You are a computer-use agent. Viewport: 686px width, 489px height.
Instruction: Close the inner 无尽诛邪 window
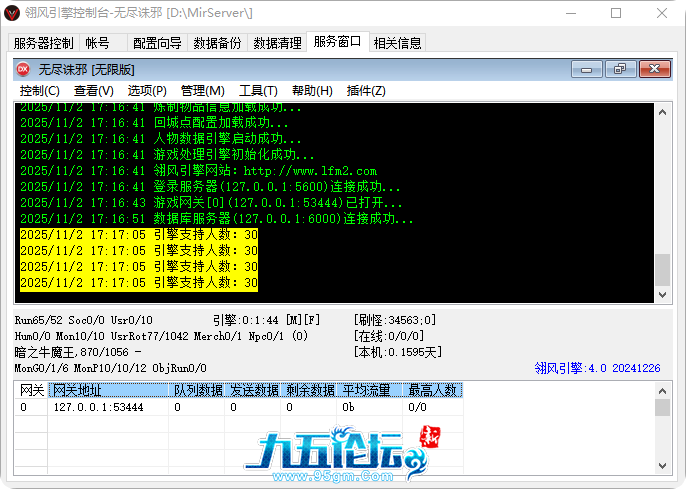tap(655, 69)
